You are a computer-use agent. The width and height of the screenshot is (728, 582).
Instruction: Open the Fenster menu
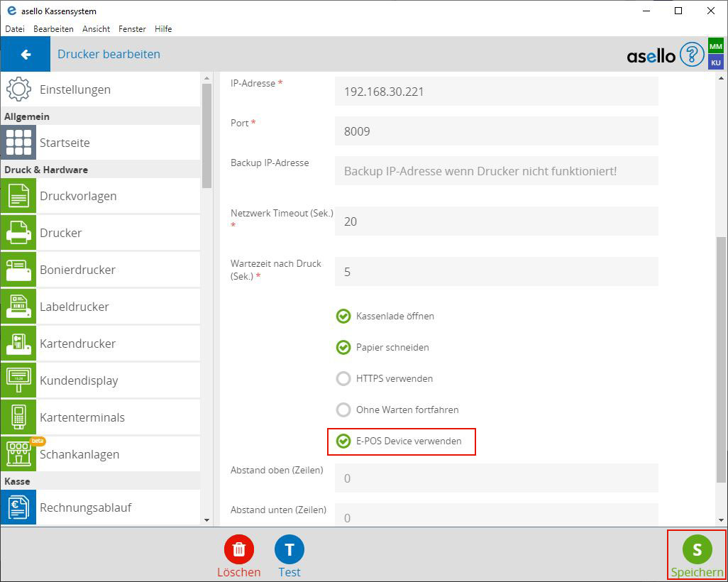[132, 29]
